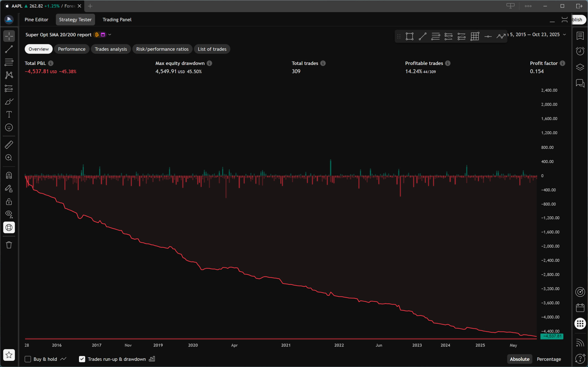588x367 pixels.
Task: Switch equity chart to Percentage
Action: [x=549, y=359]
